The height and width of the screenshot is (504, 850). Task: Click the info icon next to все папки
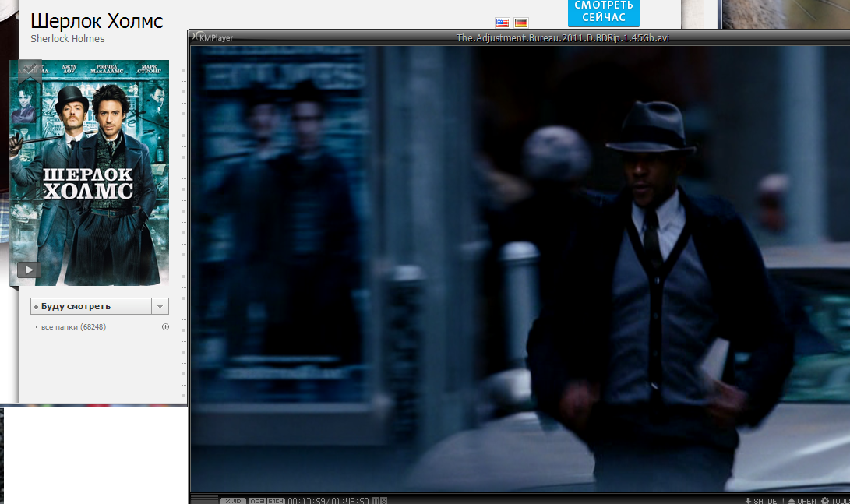point(165,327)
